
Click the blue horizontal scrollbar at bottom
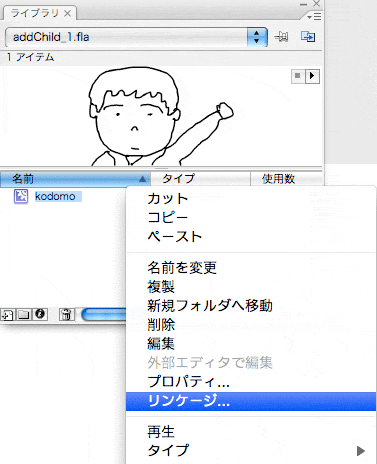(104, 314)
